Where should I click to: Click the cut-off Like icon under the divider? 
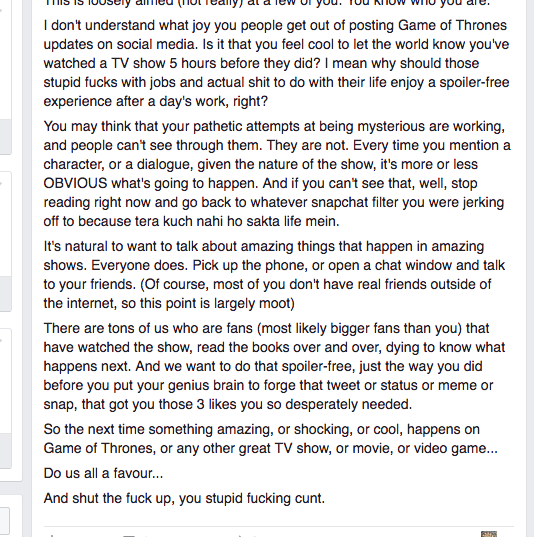pos(52,535)
